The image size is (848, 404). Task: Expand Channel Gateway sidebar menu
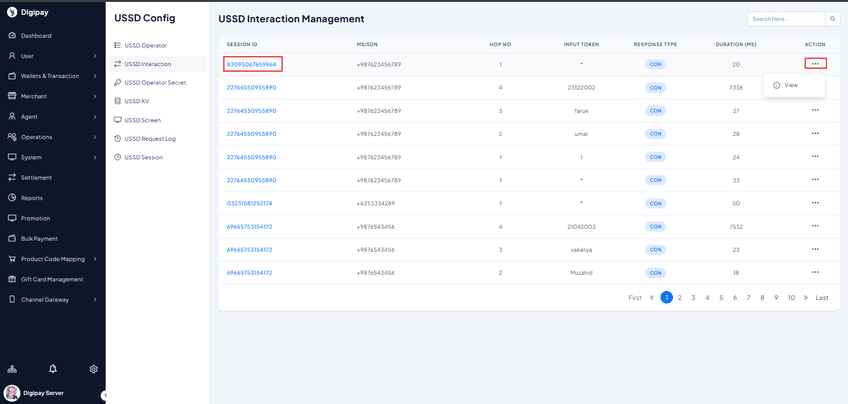tap(52, 300)
